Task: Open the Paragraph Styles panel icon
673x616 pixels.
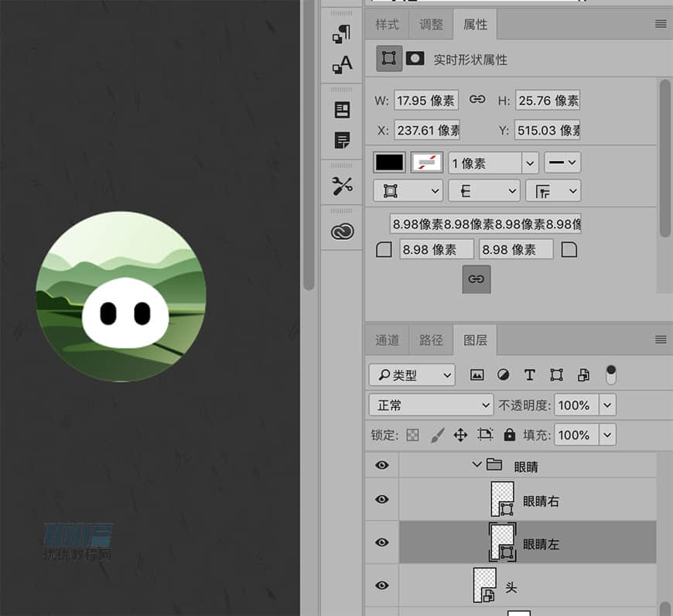Action: click(342, 34)
